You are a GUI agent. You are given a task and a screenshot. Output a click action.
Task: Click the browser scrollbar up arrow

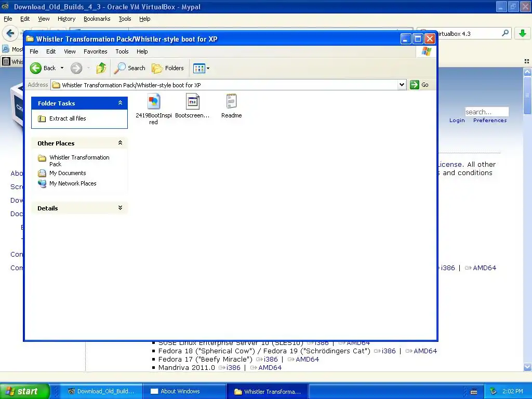tap(527, 72)
